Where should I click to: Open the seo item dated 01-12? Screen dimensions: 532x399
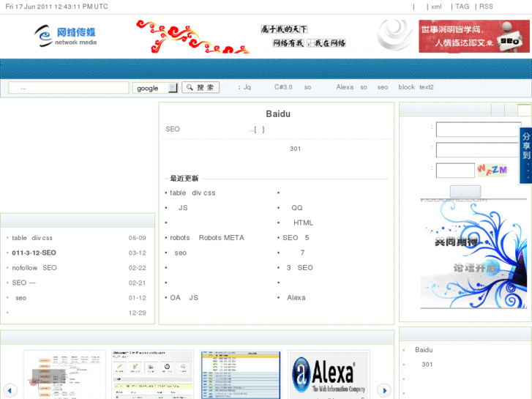click(x=20, y=298)
